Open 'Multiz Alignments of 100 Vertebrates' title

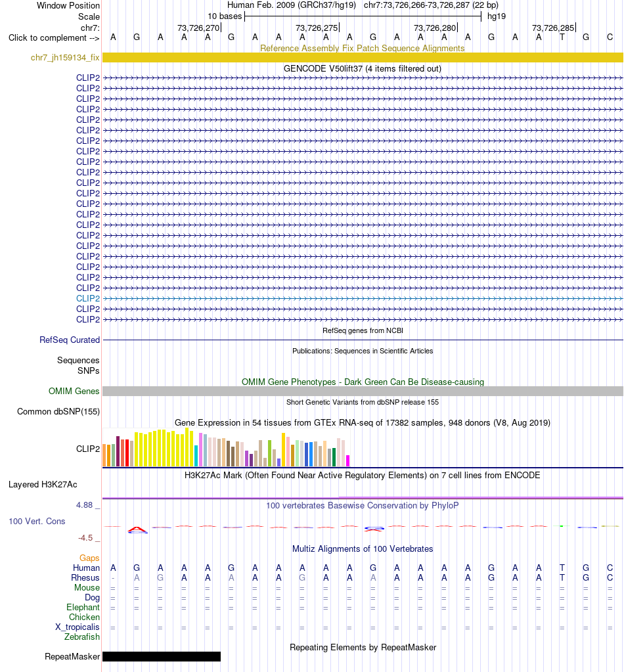pyautogui.click(x=363, y=549)
